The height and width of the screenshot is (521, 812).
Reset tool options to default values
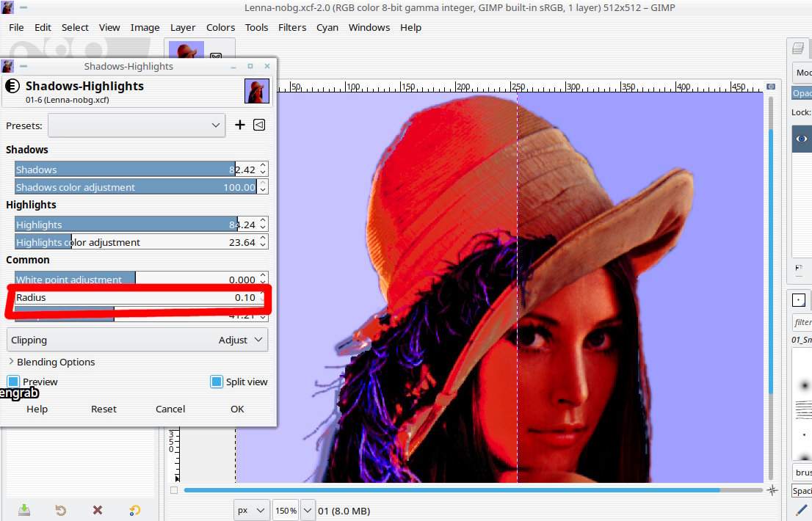tap(134, 510)
